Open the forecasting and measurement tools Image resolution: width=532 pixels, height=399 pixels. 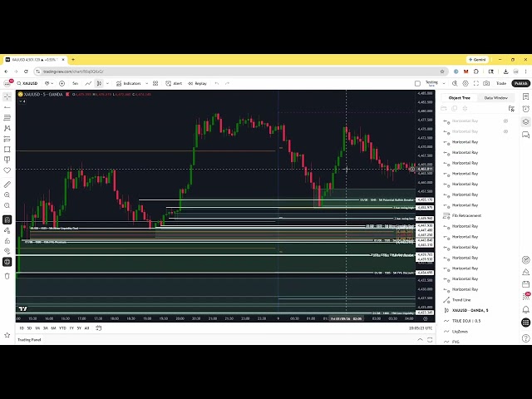coord(7,139)
